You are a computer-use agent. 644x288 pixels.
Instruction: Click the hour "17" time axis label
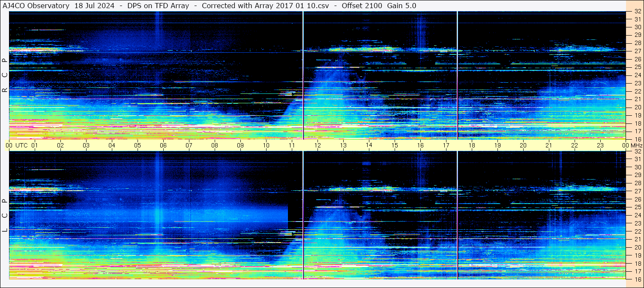446,145
